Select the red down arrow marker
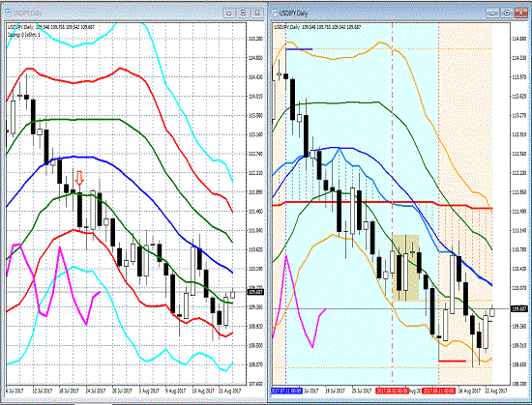 click(x=79, y=178)
